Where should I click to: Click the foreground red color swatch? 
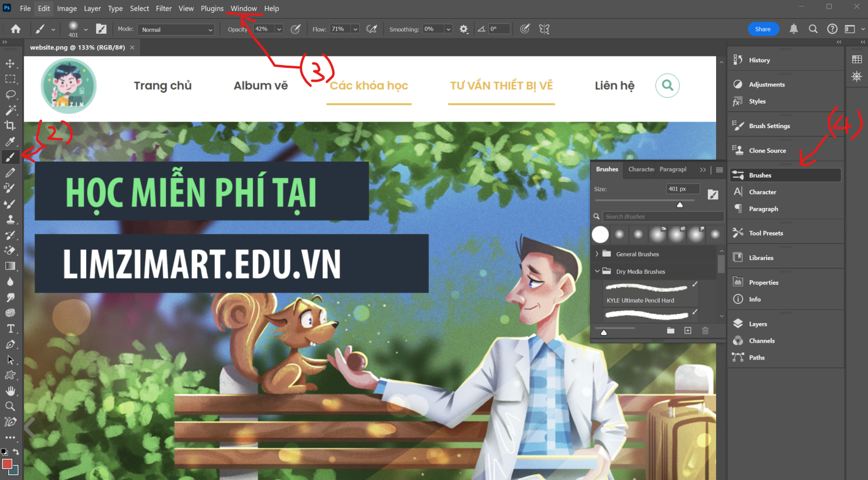click(x=7, y=464)
